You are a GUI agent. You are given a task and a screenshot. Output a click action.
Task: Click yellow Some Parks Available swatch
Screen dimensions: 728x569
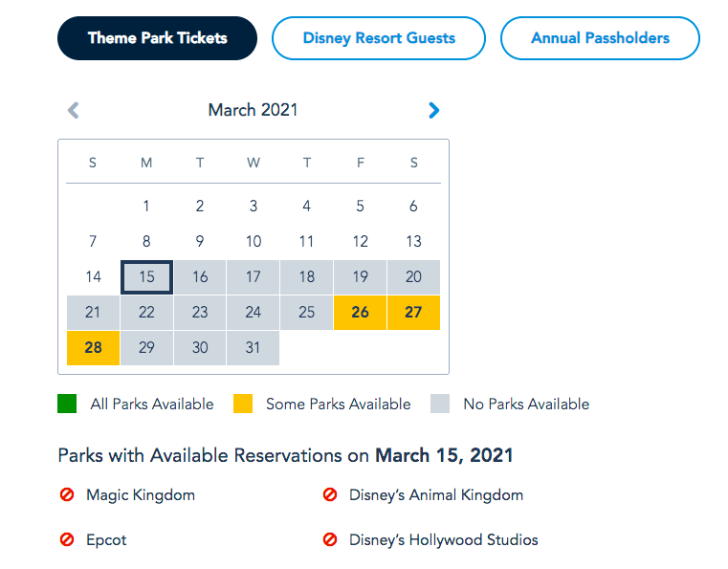[243, 404]
